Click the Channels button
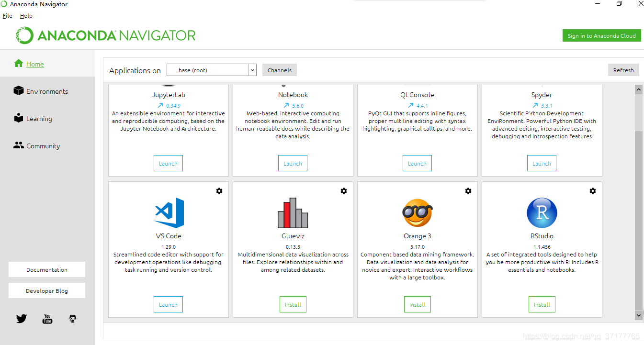This screenshot has width=644, height=345. pos(280,70)
